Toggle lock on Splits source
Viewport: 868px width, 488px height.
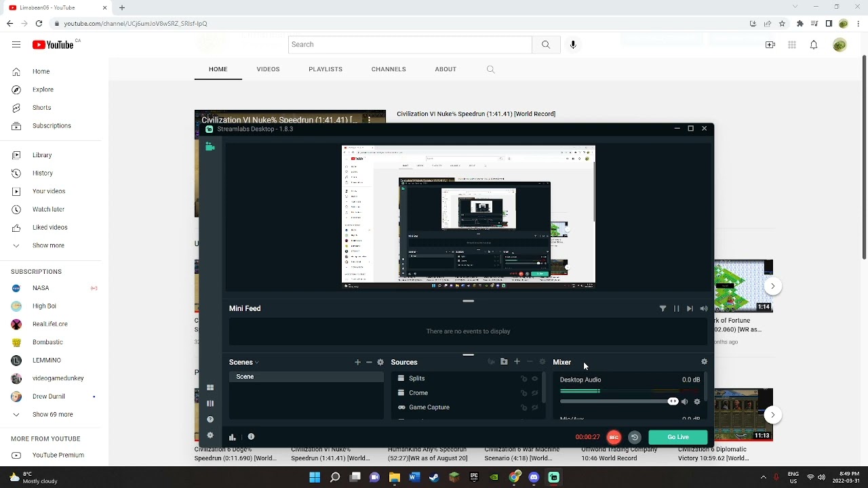coord(524,379)
